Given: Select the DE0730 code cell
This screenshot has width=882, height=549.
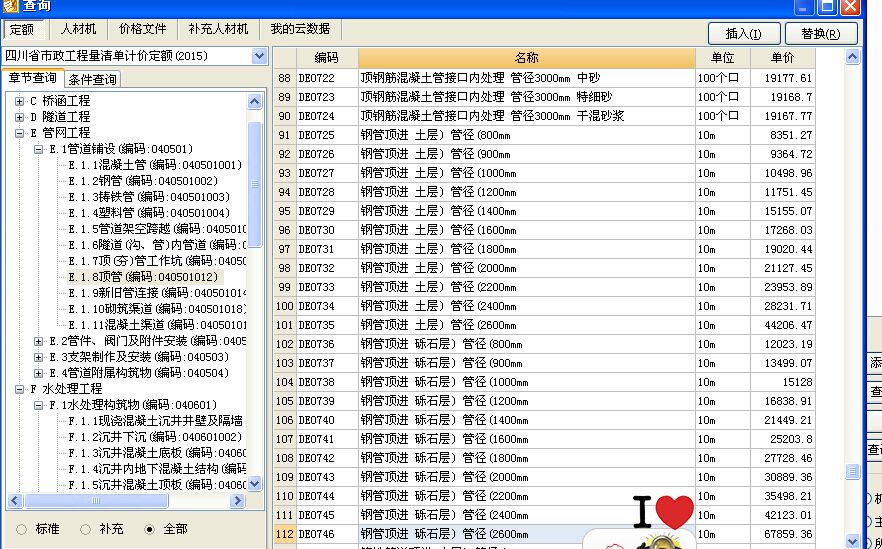Looking at the screenshot, I should coord(327,230).
